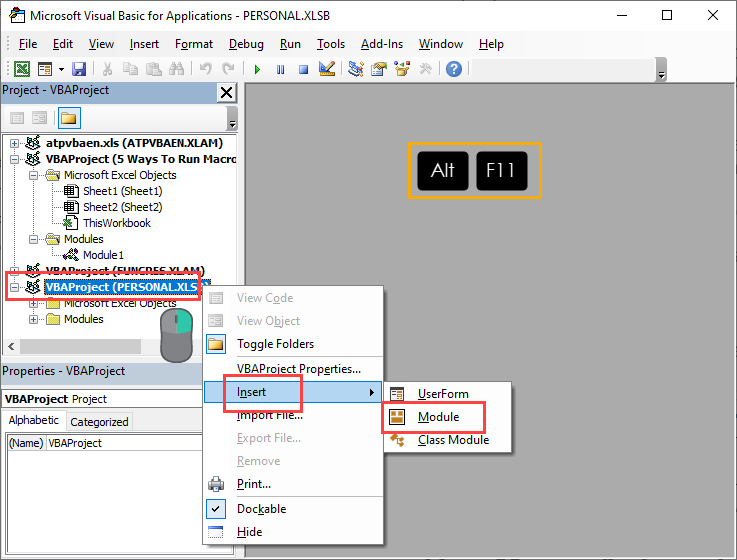This screenshot has height=560, width=737.
Task: Open the Edit menu
Action: coord(63,44)
